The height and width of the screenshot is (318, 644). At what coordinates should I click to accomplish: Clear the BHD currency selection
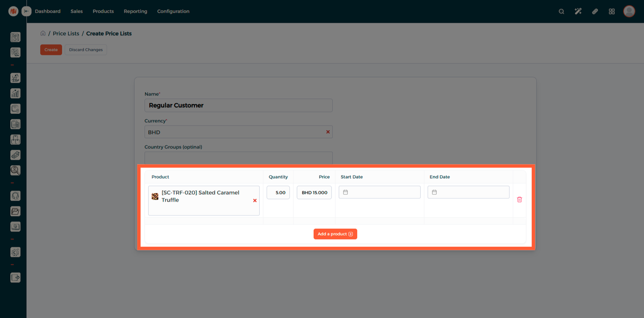pos(328,132)
